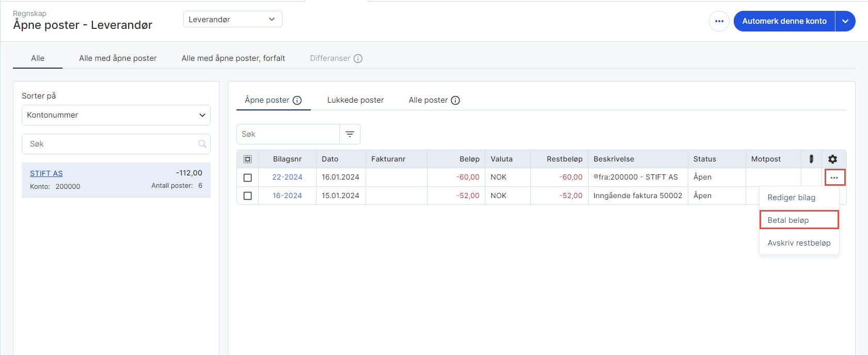
Task: Open the Leverandør ledger type dropdown
Action: pos(232,20)
